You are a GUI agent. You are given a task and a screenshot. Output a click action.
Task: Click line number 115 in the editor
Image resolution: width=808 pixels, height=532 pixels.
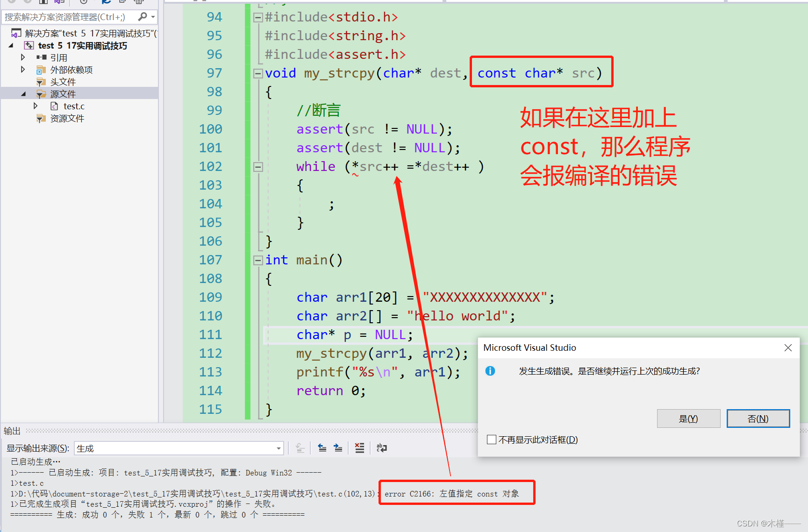(x=211, y=410)
